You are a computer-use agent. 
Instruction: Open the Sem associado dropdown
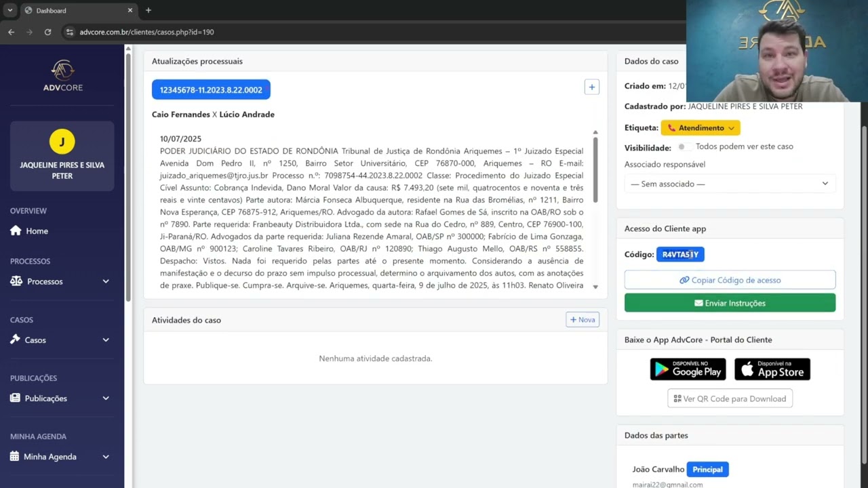point(730,184)
